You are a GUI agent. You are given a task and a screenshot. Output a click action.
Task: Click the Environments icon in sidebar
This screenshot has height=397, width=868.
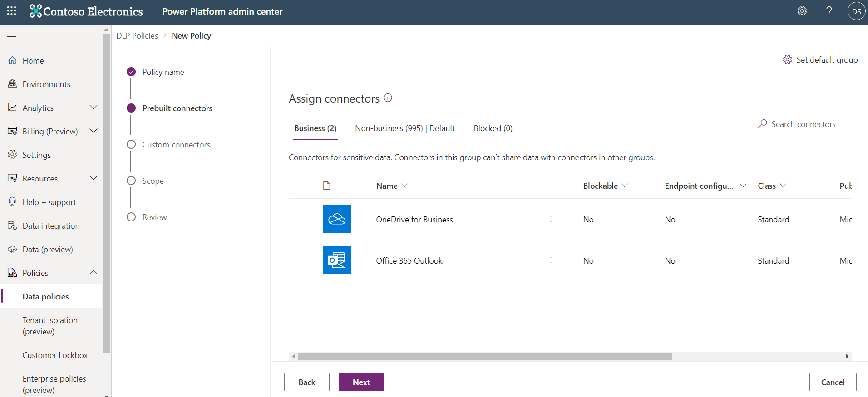pos(12,84)
